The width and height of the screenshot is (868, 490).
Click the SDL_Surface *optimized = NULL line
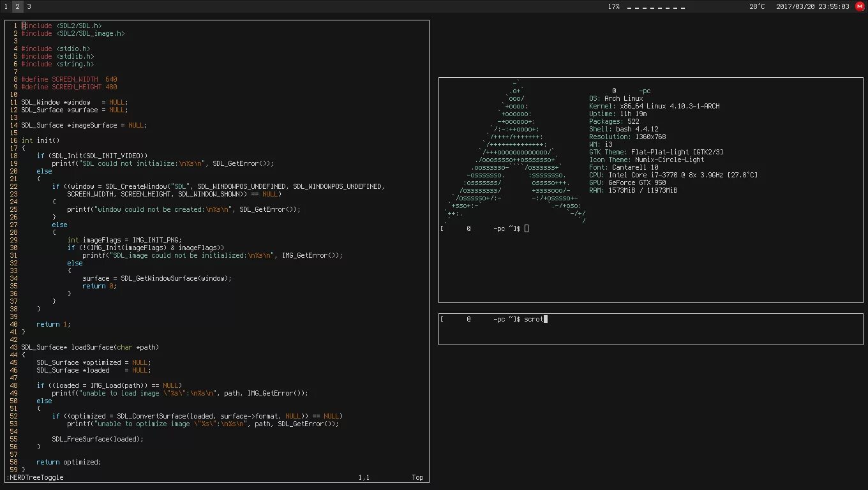click(94, 362)
